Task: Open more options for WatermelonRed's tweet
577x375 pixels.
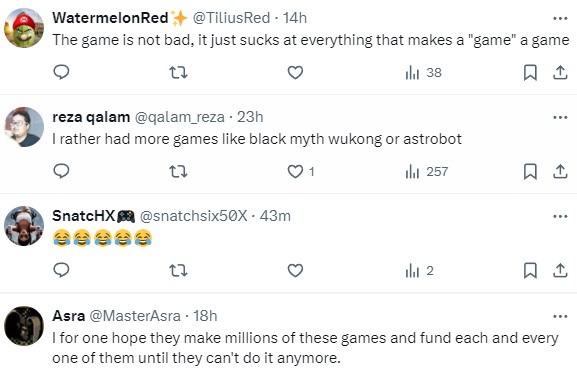Action: click(560, 18)
